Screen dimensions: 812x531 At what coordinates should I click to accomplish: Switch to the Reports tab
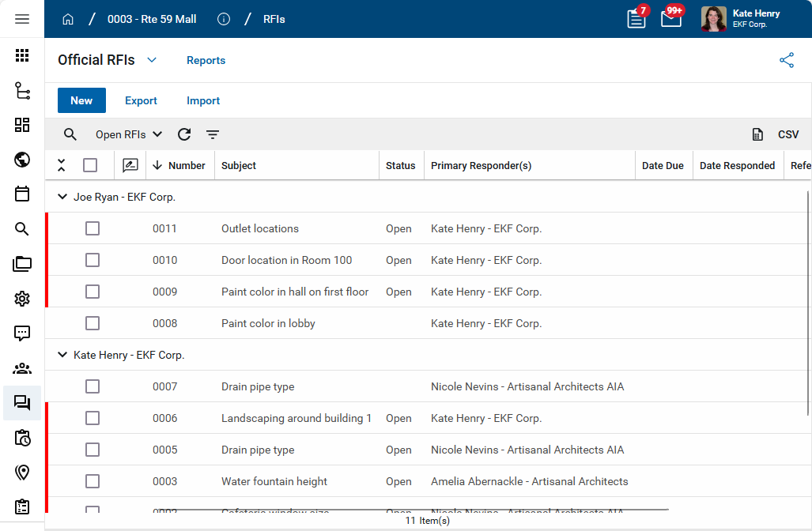tap(206, 60)
